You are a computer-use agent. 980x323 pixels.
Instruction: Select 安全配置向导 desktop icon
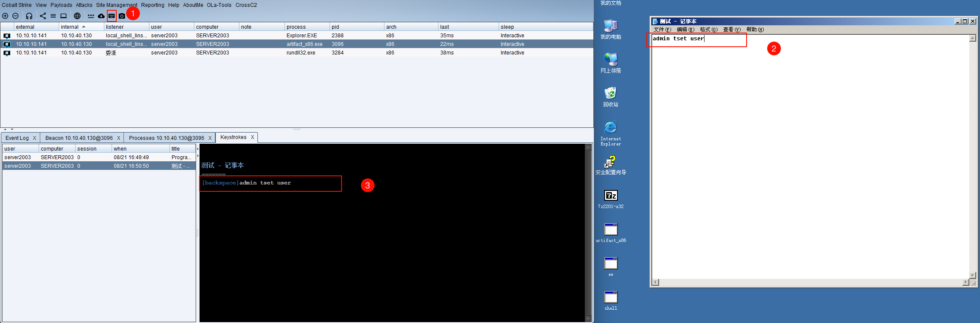point(611,165)
